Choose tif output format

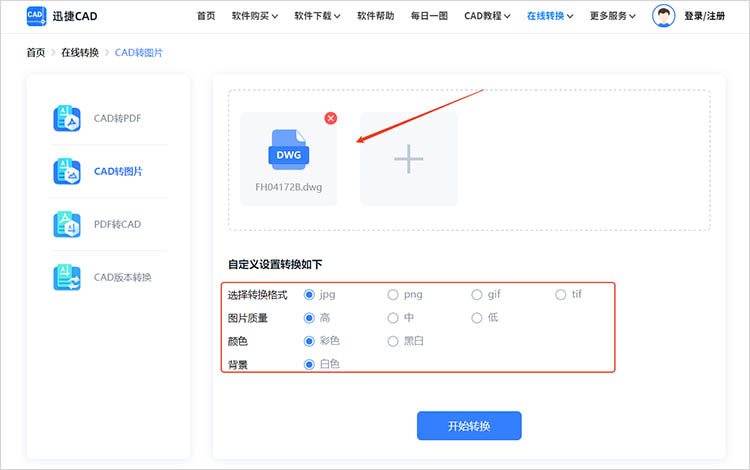coord(561,295)
